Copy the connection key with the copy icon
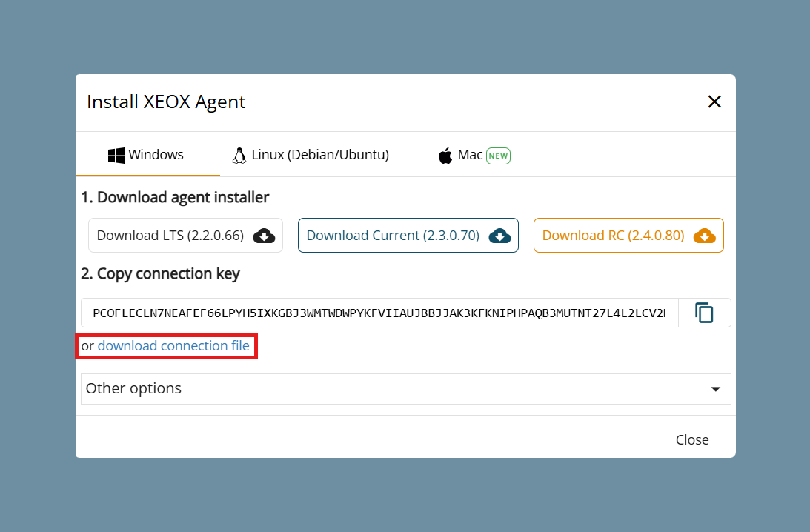Viewport: 810px width, 532px height. click(704, 313)
